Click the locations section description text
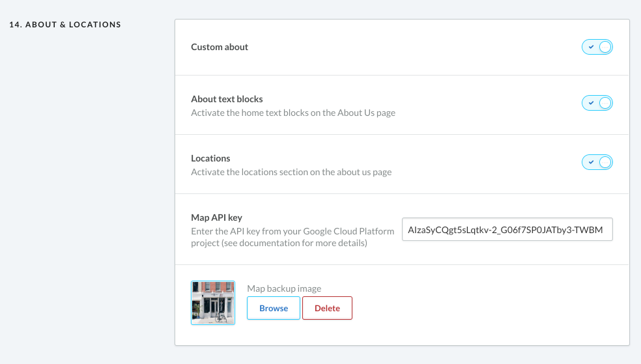 (291, 172)
